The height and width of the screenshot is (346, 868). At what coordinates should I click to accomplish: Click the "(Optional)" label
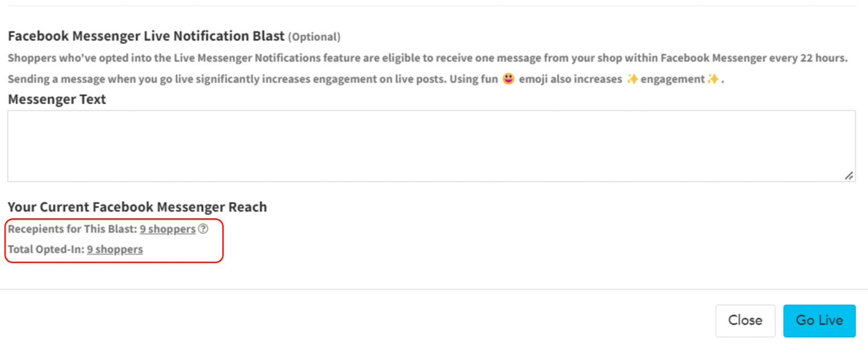(x=314, y=37)
